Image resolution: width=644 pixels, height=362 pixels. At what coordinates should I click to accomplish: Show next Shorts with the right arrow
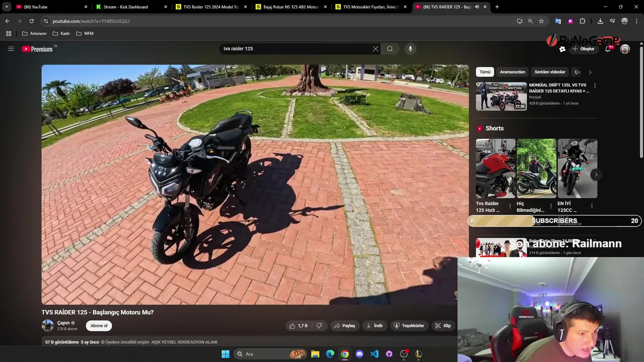[x=596, y=174]
